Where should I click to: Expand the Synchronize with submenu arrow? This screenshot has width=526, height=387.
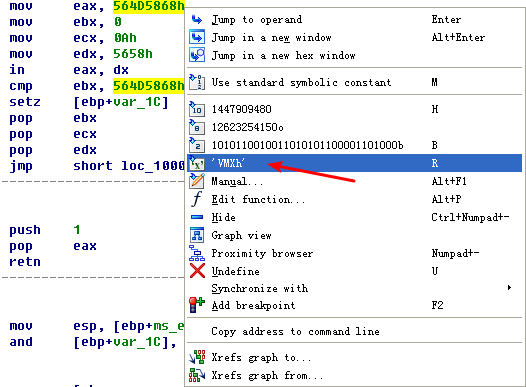(509, 287)
